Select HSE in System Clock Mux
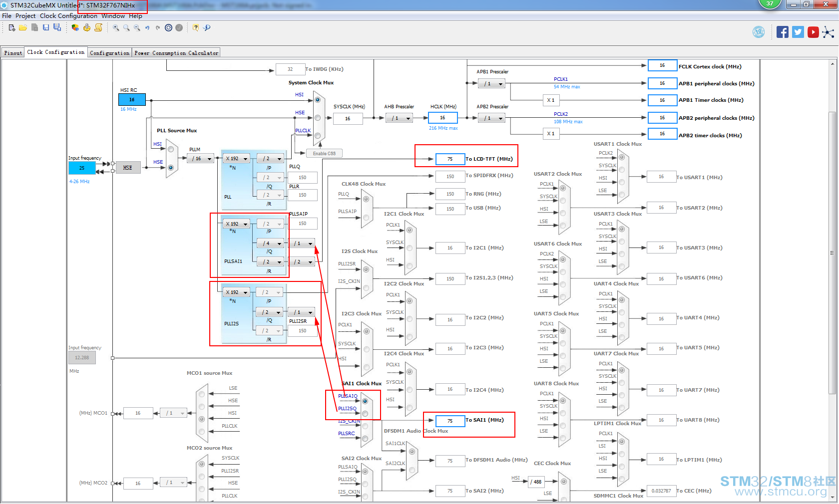Image resolution: width=839 pixels, height=504 pixels. pyautogui.click(x=318, y=118)
